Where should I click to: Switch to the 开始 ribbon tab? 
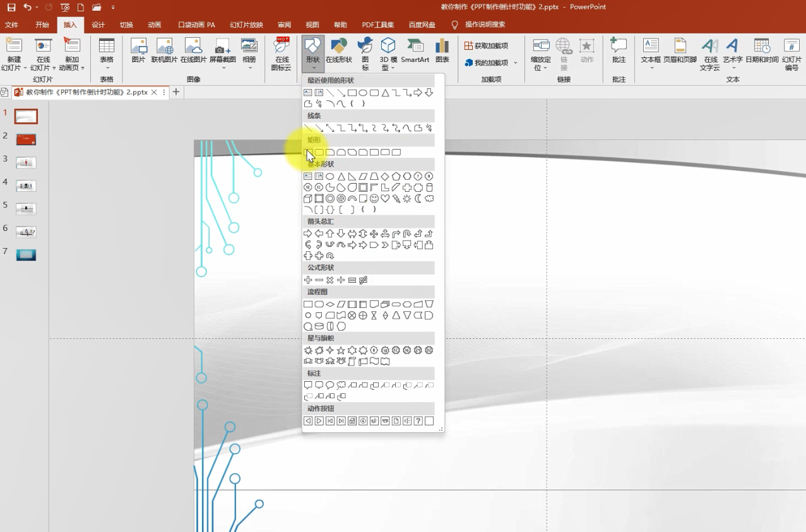42,25
